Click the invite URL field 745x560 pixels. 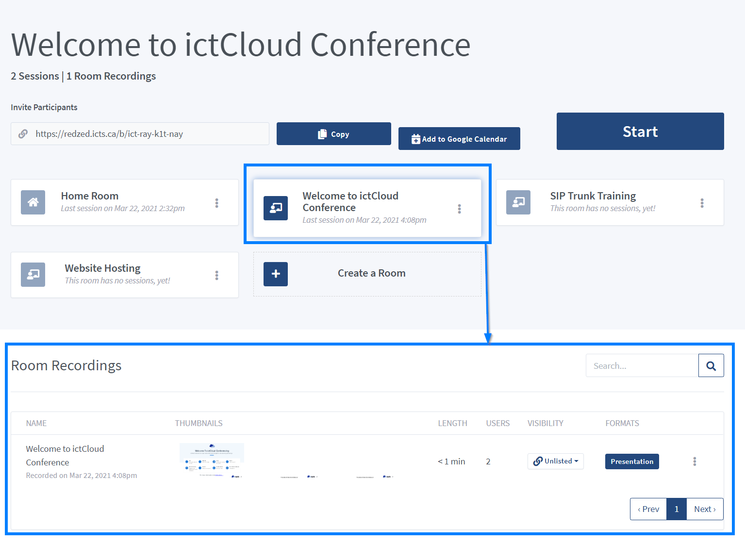point(140,134)
